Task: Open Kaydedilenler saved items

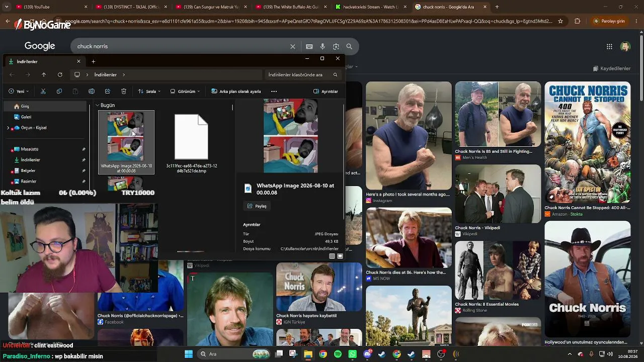Action: point(612,68)
